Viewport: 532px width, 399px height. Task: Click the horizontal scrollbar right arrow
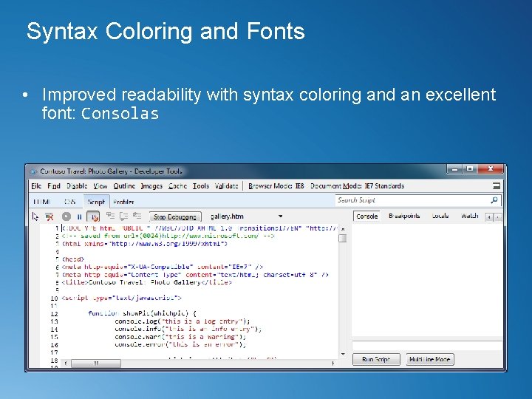tap(332, 364)
